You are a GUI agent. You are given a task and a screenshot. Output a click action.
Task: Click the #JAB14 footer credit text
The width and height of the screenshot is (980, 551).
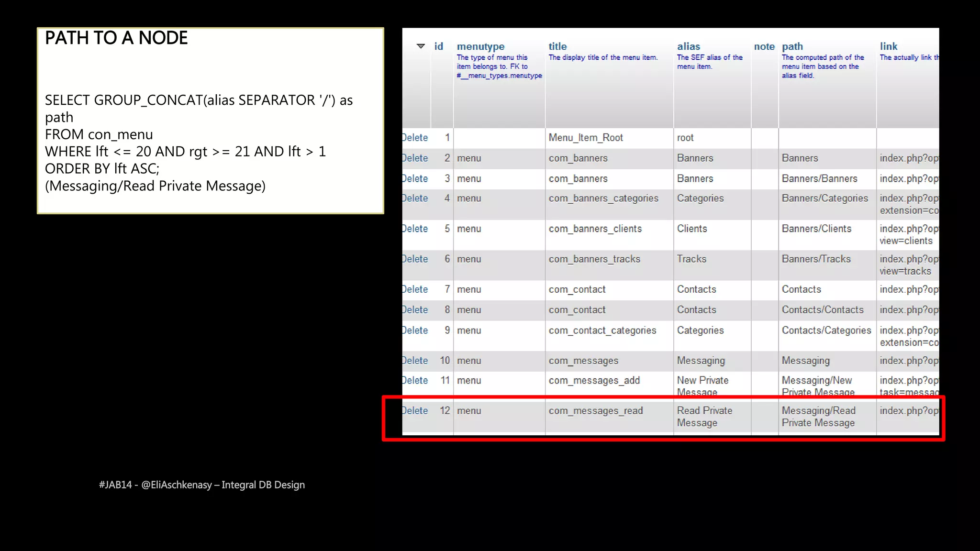202,485
